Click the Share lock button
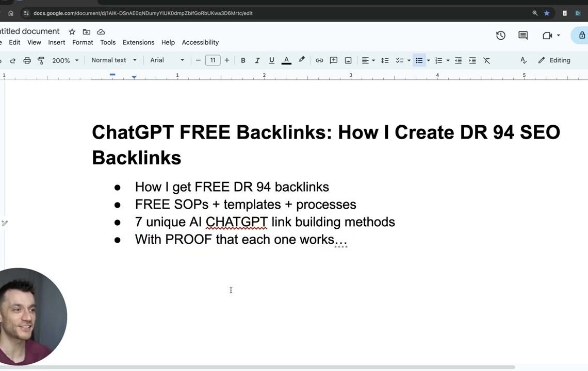 pyautogui.click(x=582, y=35)
